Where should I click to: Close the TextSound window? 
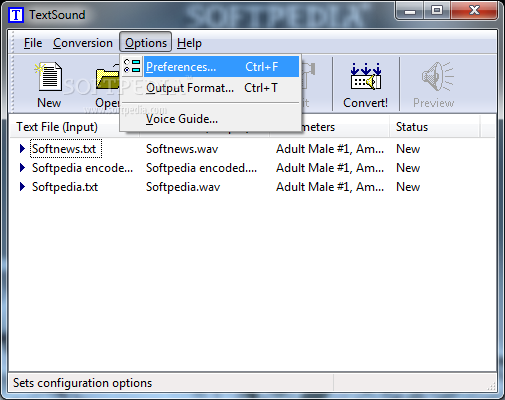(474, 11)
